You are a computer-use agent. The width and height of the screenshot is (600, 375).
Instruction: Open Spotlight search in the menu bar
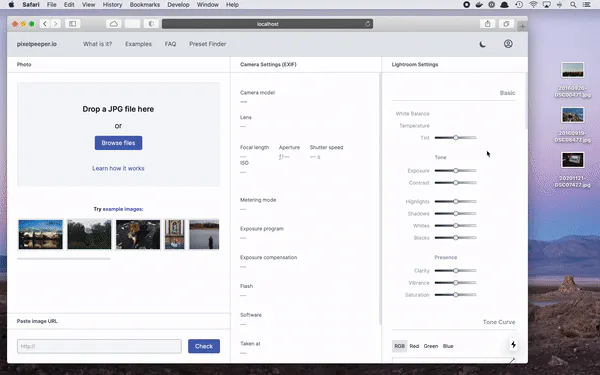tap(573, 5)
